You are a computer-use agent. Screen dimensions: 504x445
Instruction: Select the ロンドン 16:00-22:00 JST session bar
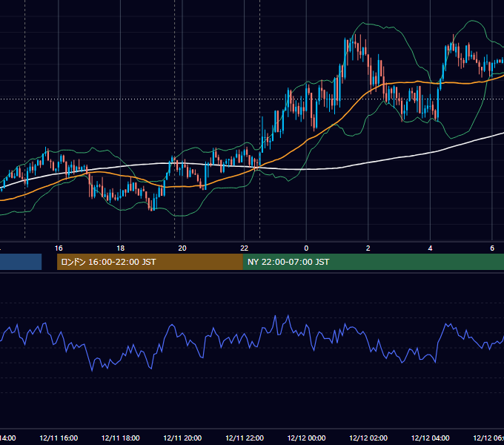pos(150,262)
